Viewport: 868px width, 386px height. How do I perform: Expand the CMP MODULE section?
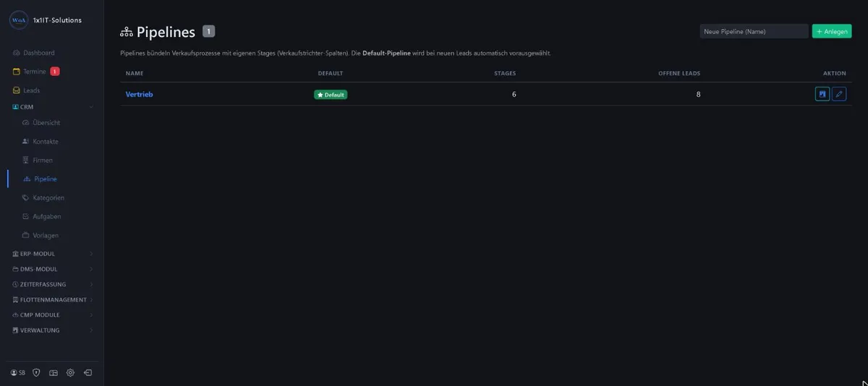pyautogui.click(x=52, y=315)
